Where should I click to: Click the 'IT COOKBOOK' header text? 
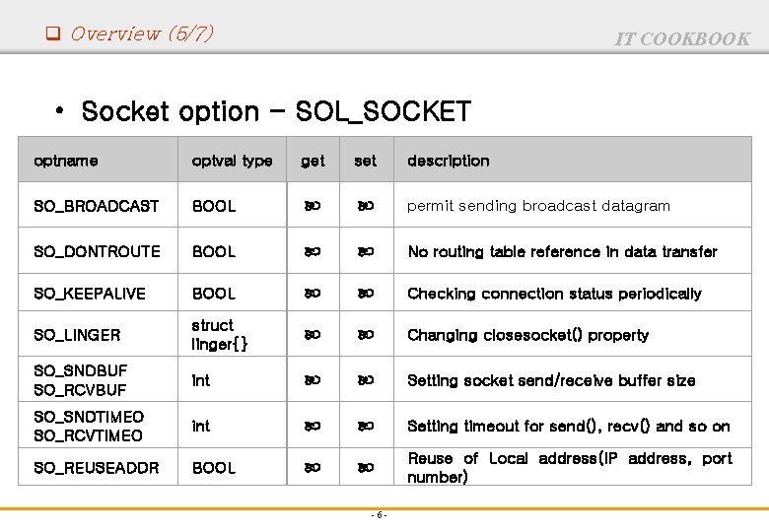pyautogui.click(x=681, y=39)
